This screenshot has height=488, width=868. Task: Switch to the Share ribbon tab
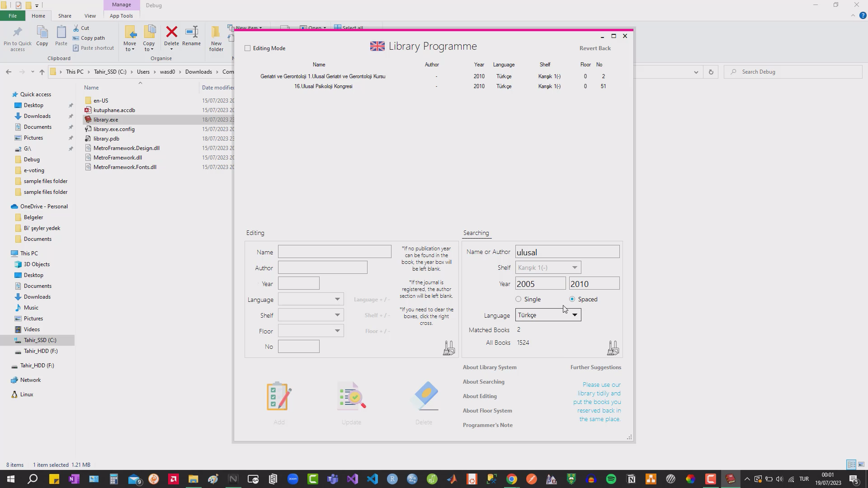pyautogui.click(x=65, y=16)
